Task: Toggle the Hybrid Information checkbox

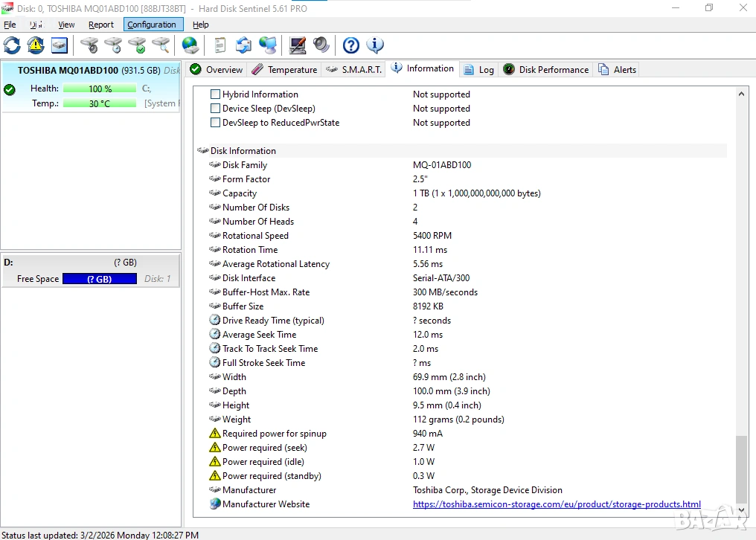Action: tap(215, 94)
